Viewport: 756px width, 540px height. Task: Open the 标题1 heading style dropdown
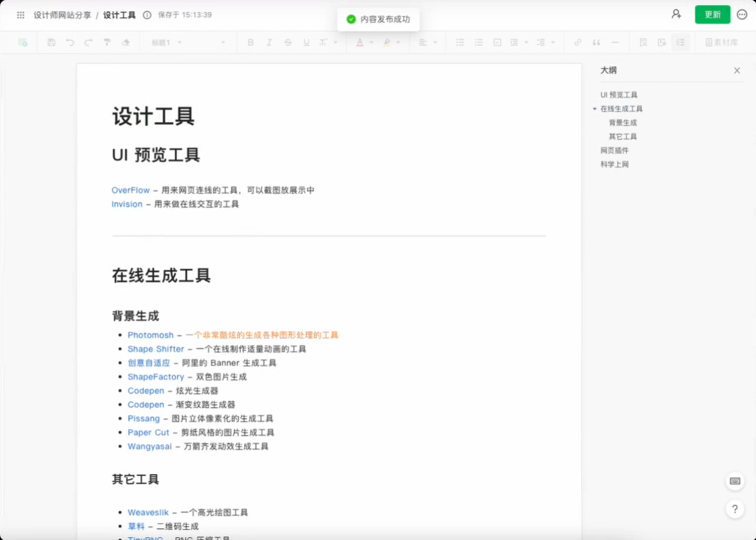tap(167, 42)
